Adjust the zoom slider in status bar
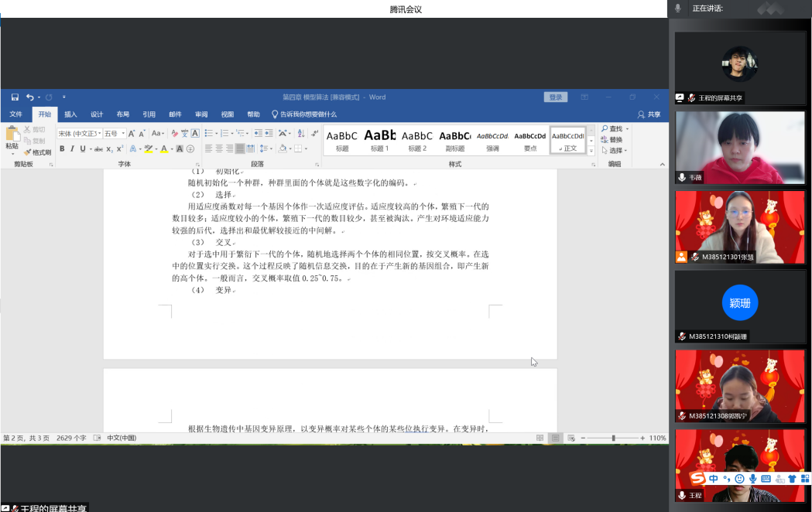Viewport: 812px width, 512px height. 614,438
